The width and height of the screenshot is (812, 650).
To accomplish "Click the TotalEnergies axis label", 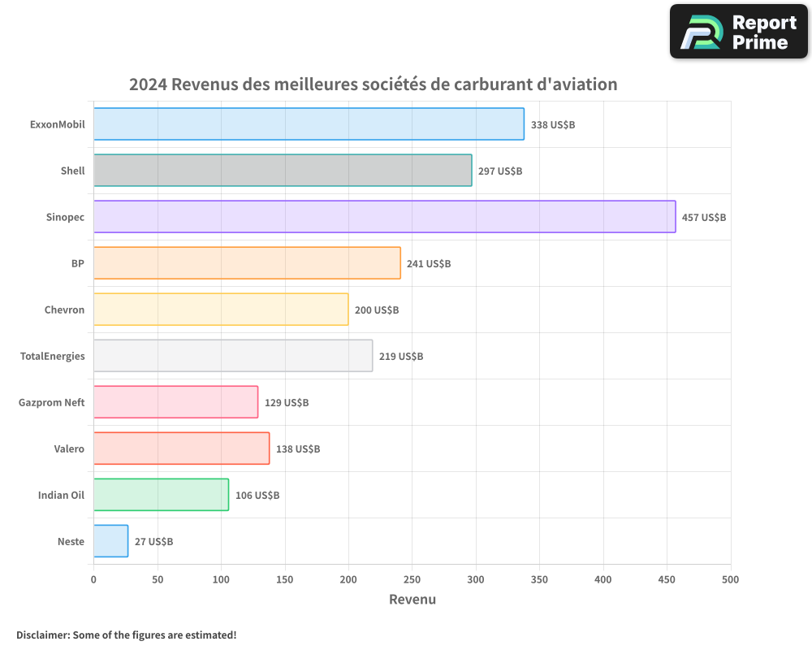I will click(52, 357).
